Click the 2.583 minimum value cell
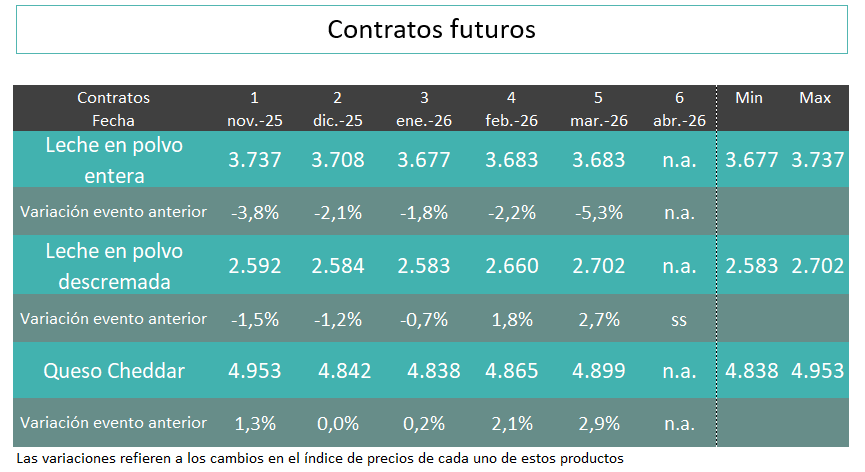 [751, 266]
